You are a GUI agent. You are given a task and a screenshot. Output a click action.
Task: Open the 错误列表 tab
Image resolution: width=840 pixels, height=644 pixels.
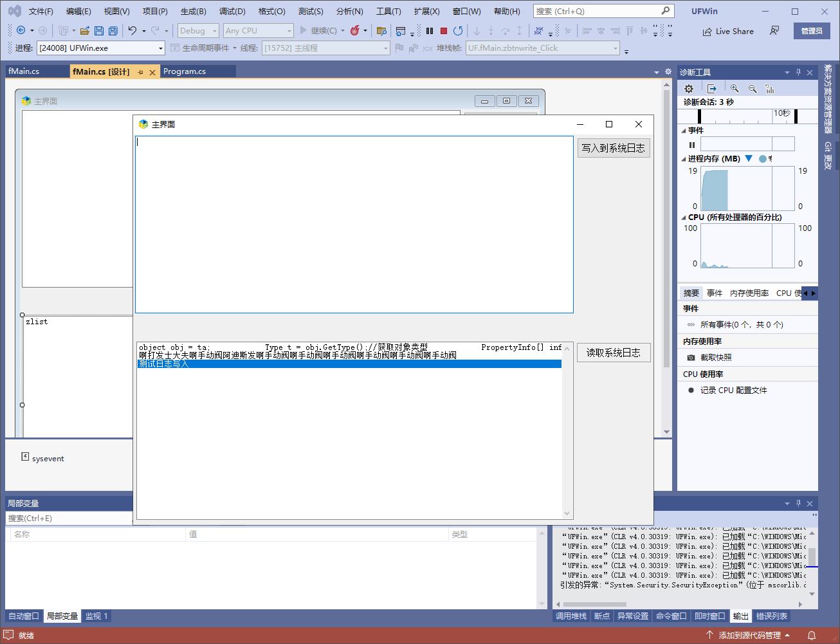772,616
